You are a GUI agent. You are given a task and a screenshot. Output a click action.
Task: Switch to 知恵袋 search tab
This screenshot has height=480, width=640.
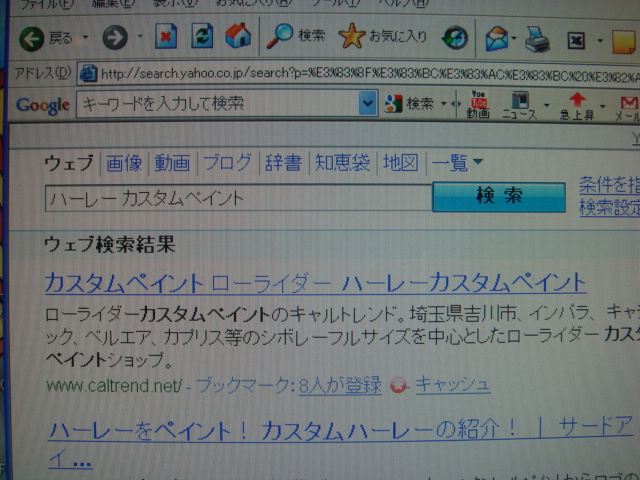point(342,163)
